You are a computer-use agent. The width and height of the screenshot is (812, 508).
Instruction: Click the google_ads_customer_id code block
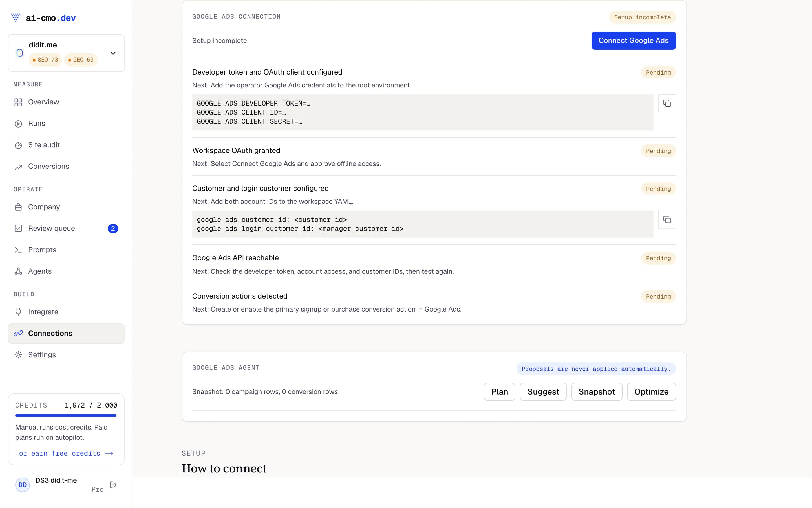pyautogui.click(x=423, y=224)
